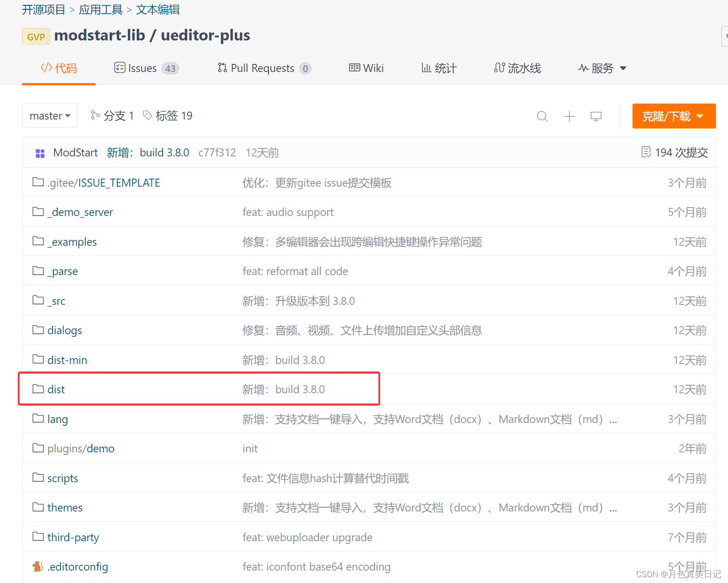
Task: Click the _src folder icon
Action: point(38,300)
